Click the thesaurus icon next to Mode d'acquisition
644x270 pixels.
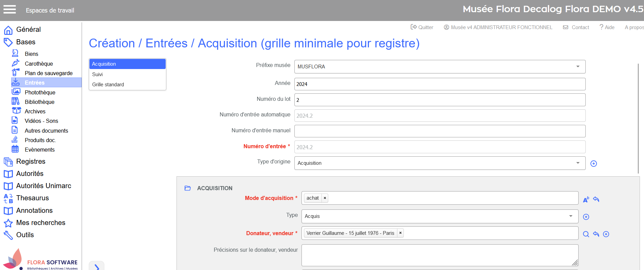pos(586,200)
